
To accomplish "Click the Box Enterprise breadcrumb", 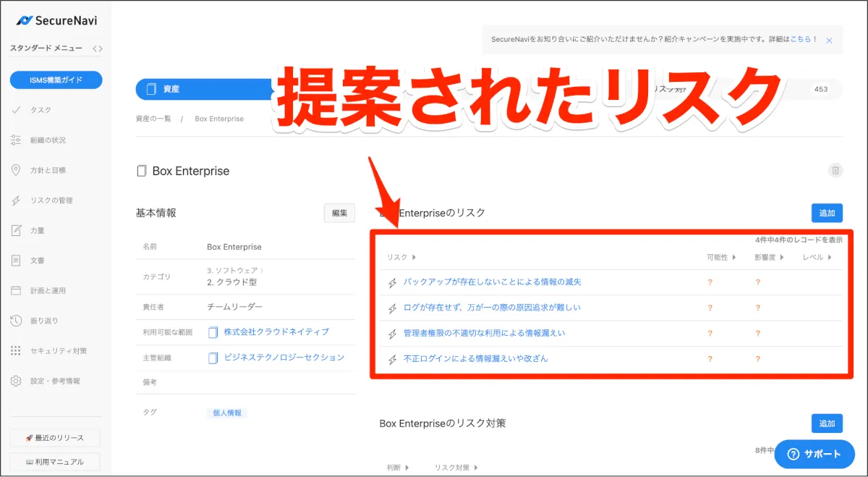I will pos(219,119).
